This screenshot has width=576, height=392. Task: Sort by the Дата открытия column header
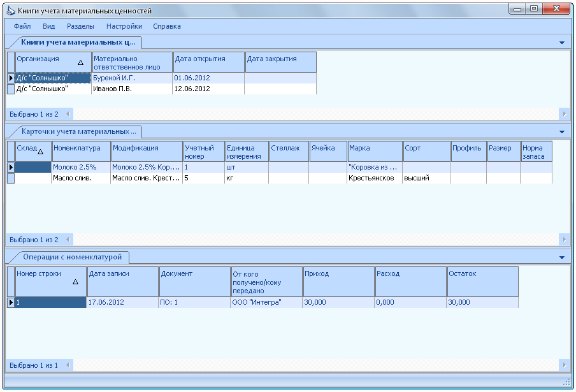point(208,62)
